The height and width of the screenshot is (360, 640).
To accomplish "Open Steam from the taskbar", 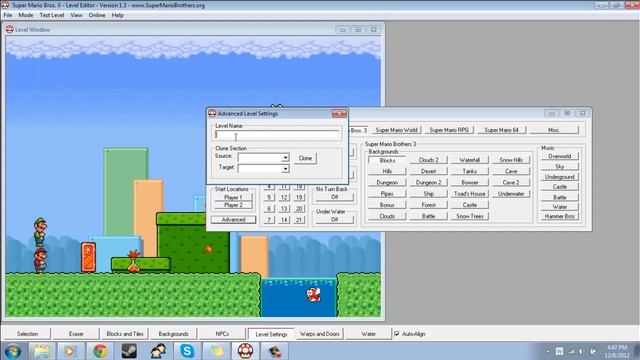I will (x=129, y=351).
